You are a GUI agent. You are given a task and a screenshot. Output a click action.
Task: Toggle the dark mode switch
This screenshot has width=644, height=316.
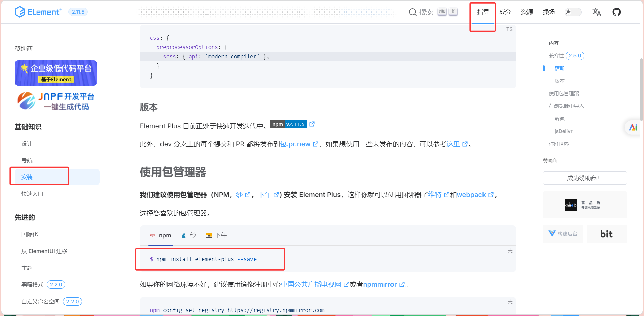[x=573, y=12]
